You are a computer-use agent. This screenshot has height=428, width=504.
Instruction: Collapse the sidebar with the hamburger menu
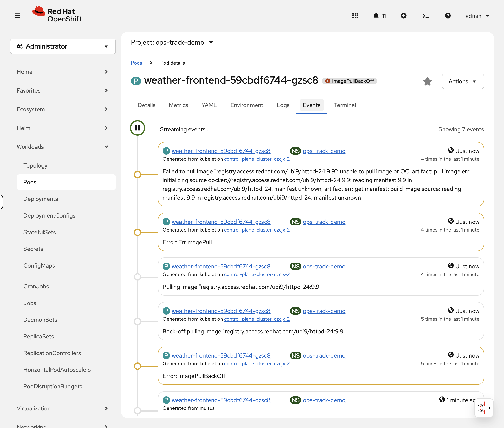[18, 16]
